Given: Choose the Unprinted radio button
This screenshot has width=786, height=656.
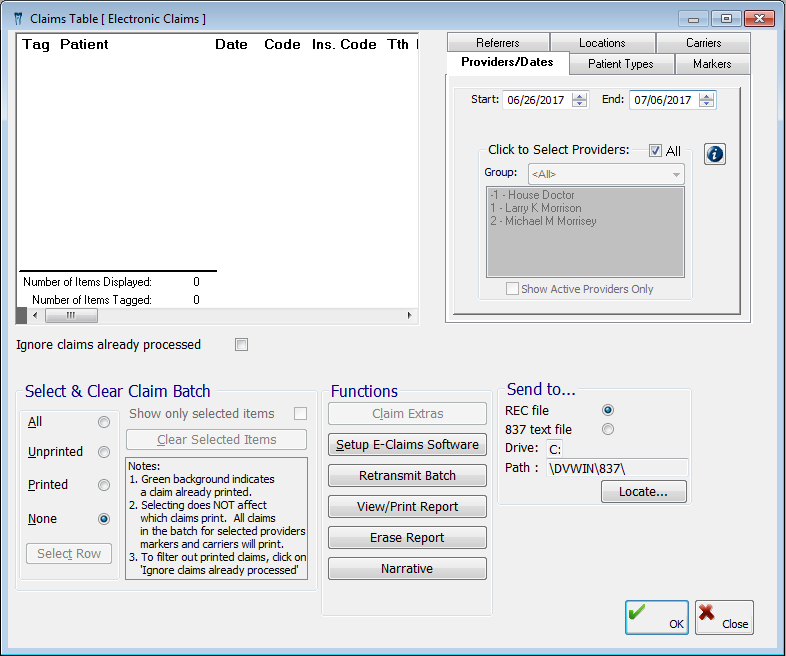Looking at the screenshot, I should [x=104, y=452].
